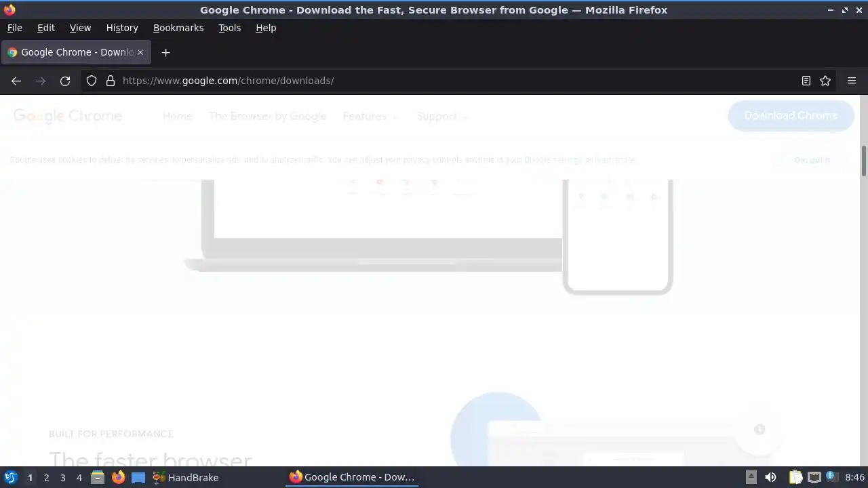The image size is (868, 488).
Task: Open the volume control in the system tray
Action: pyautogui.click(x=770, y=477)
